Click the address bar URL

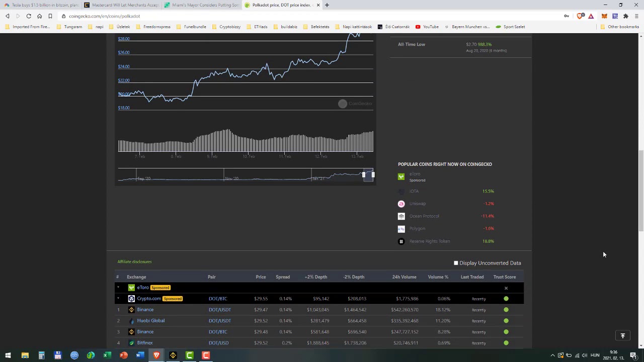(104, 16)
